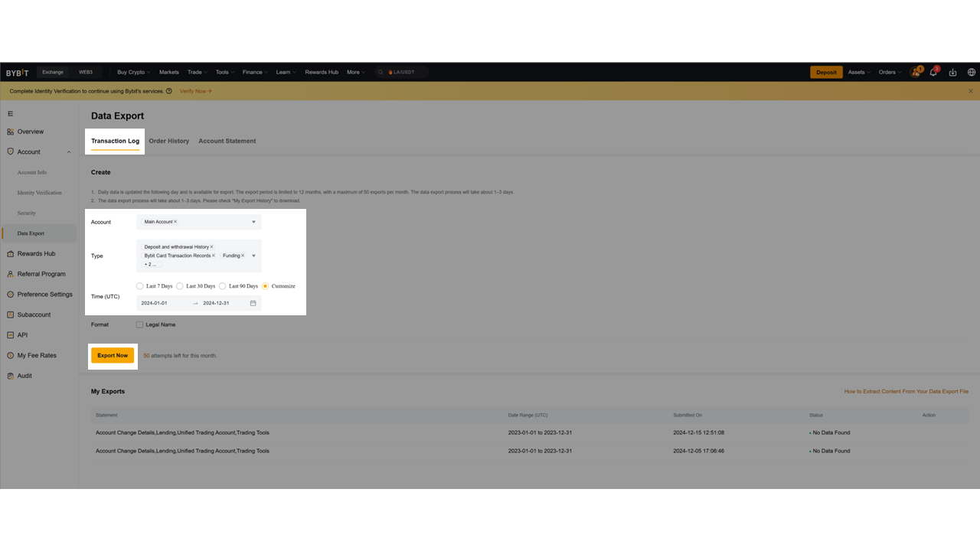Expand the Learn menu
980x551 pixels.
(286, 73)
